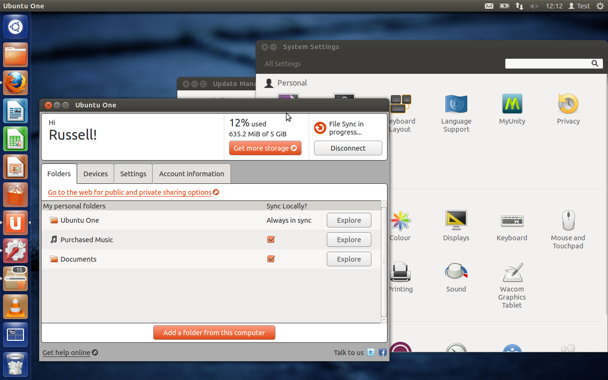The image size is (608, 380).
Task: Open the workspace switcher in launcher
Action: point(16,334)
